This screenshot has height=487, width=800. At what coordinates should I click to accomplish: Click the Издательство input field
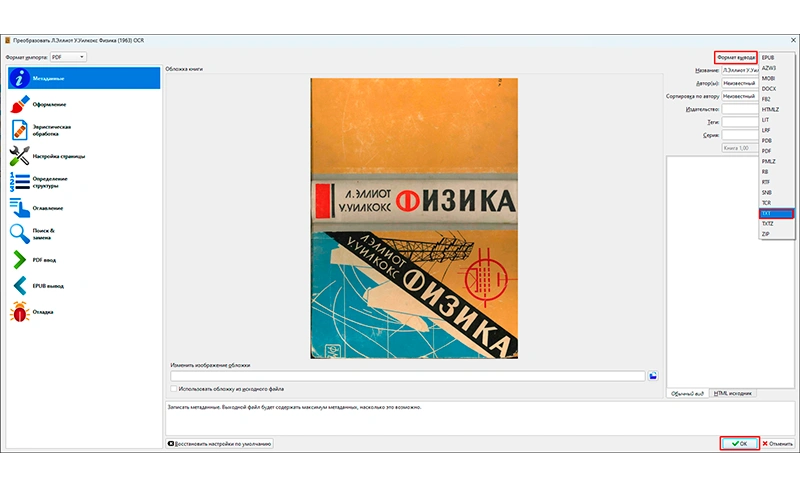click(x=740, y=109)
